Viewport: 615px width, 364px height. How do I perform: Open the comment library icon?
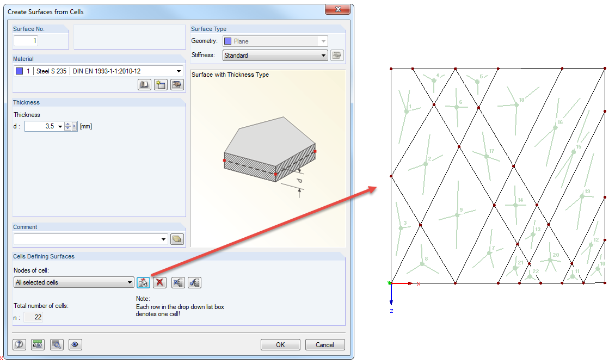click(x=177, y=239)
